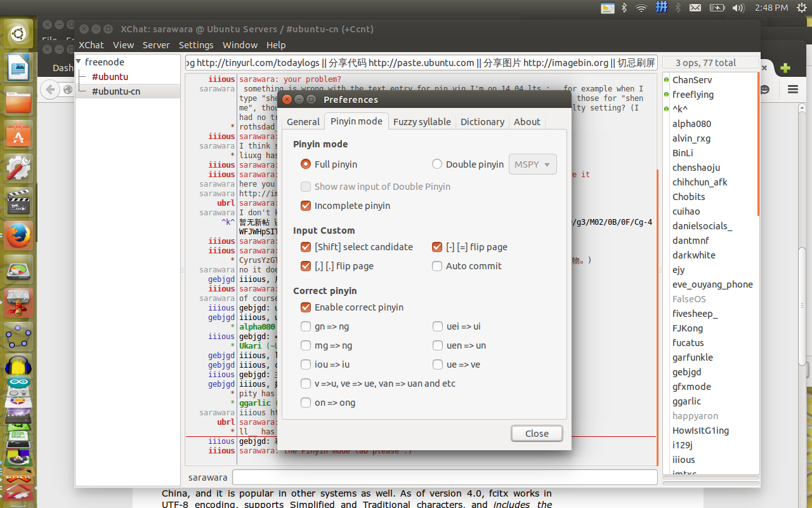This screenshot has height=508, width=812.
Task: Open the MSPY double pinyin scheme dropdown
Action: tap(533, 164)
